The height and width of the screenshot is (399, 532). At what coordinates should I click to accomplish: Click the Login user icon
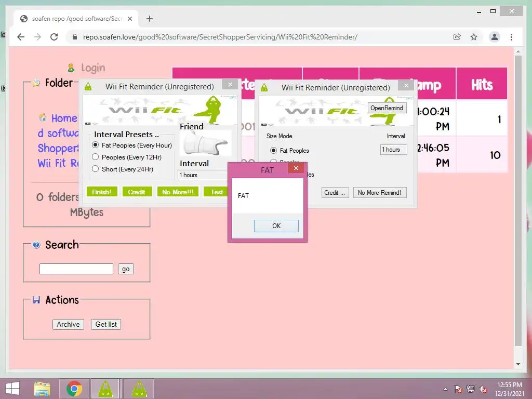(x=71, y=68)
